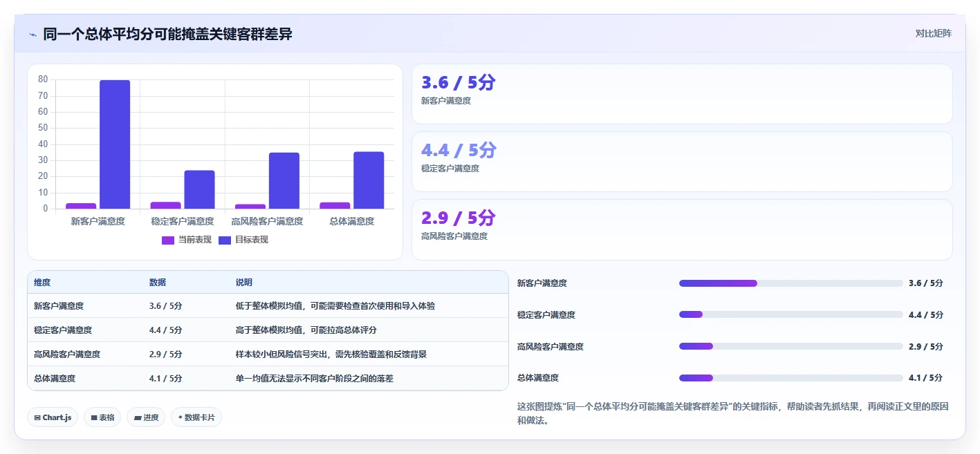Click the 表格 chip
Image resolution: width=980 pixels, height=454 pixels.
click(102, 417)
